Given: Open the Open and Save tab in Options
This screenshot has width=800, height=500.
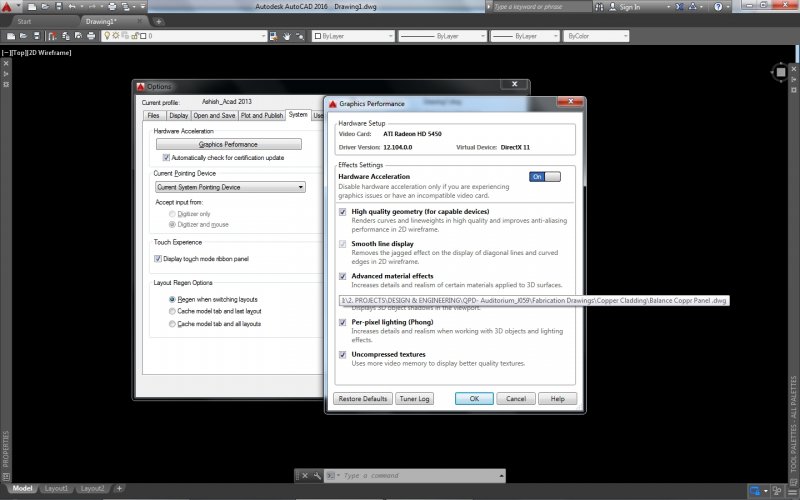Looking at the screenshot, I should [214, 116].
